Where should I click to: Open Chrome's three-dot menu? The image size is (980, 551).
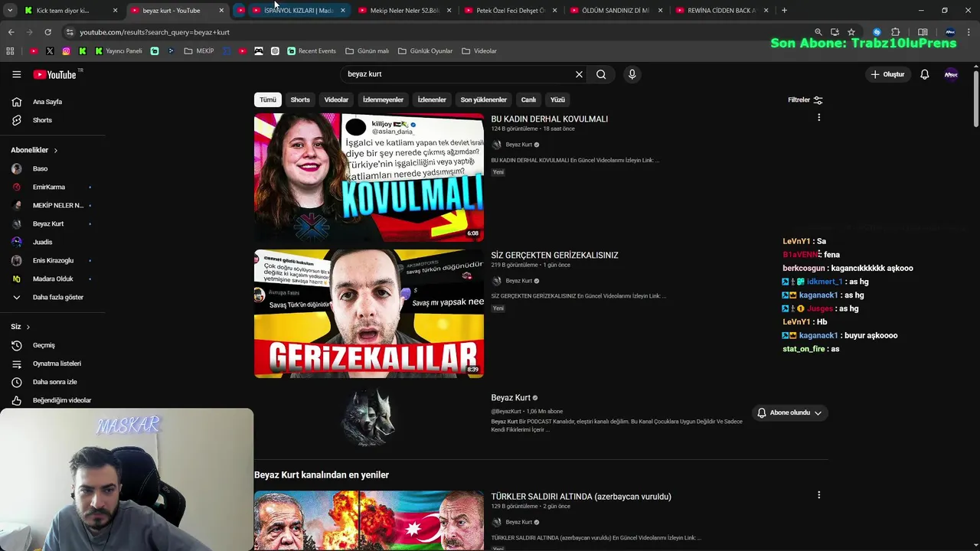[969, 32]
